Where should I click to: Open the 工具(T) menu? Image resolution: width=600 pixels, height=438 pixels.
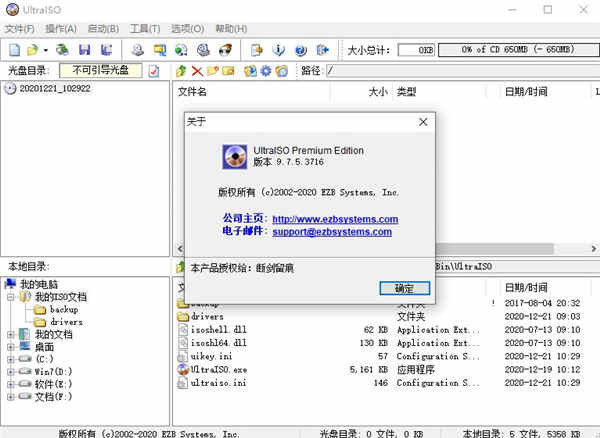(145, 29)
